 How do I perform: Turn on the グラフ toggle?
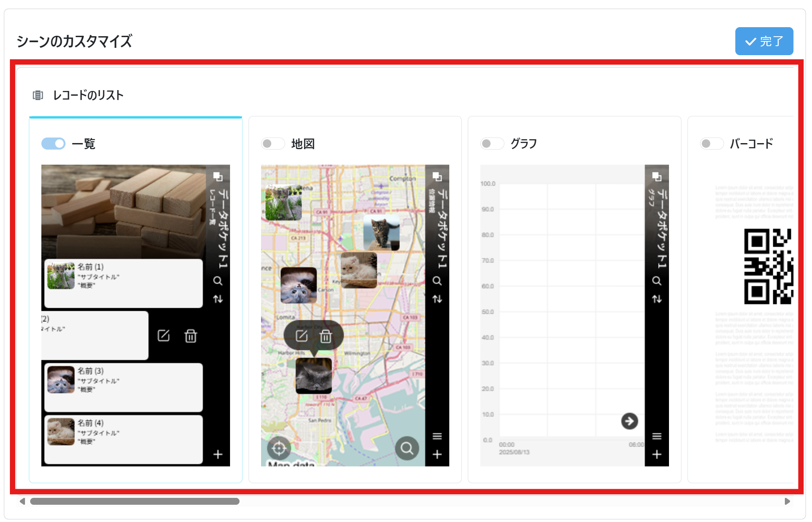click(492, 144)
